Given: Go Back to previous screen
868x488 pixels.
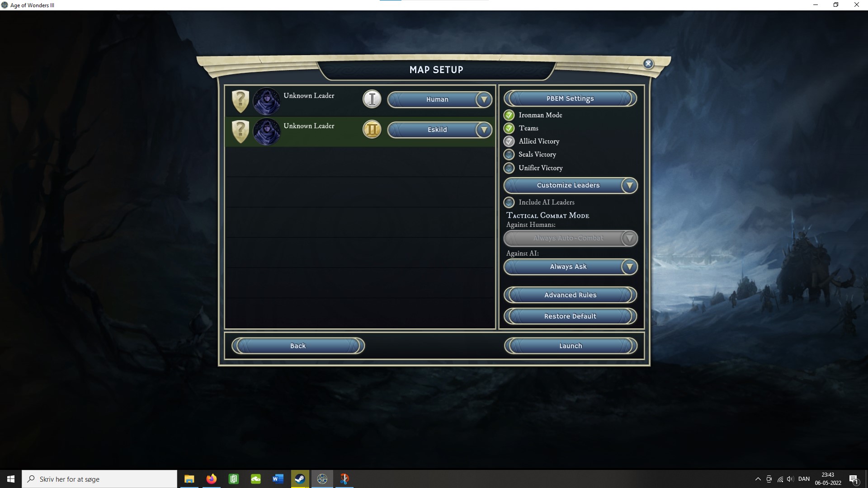Looking at the screenshot, I should click(x=298, y=346).
